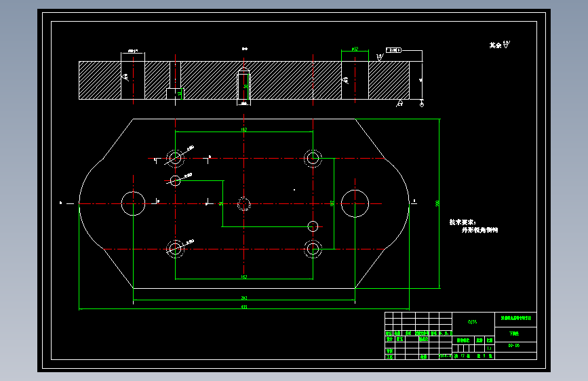Select the 300 vertical dimension text
Image resolution: width=588 pixels, height=381 pixels.
[437, 203]
